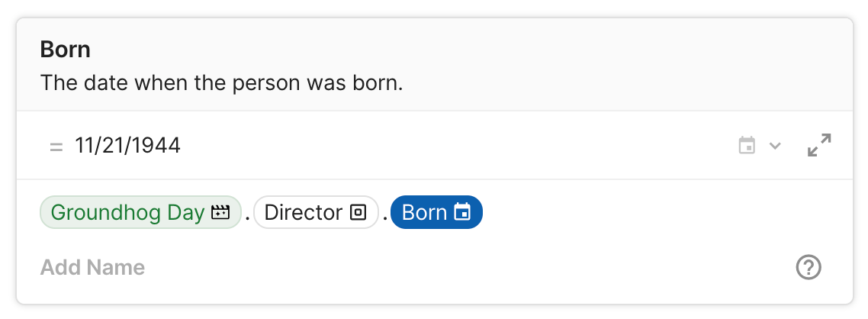Click the dot between Director and Born
Viewport: 868px width, 319px height.
point(385,216)
